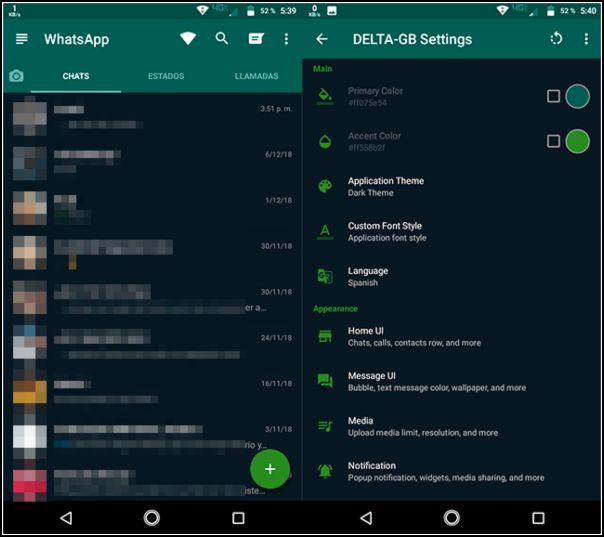Open Language setting showing Spanish
The height and width of the screenshot is (537, 604).
click(x=451, y=277)
